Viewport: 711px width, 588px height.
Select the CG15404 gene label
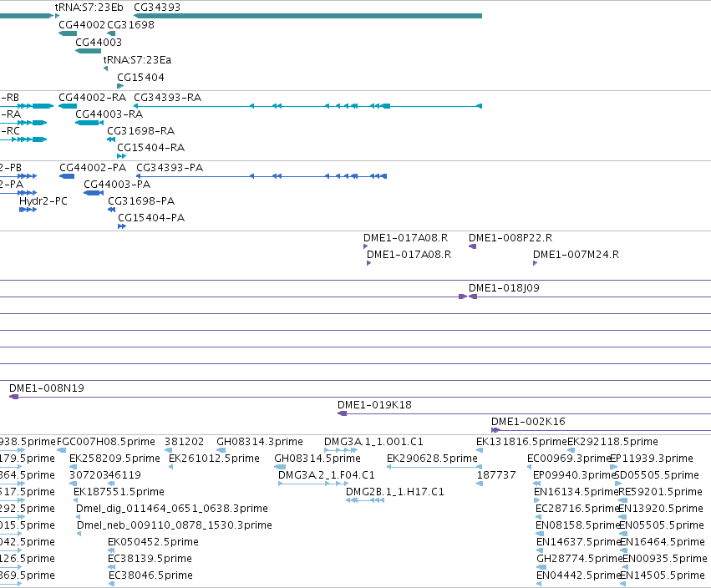coord(140,78)
